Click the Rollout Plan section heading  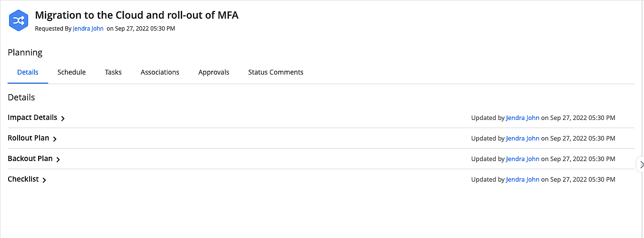tap(28, 138)
